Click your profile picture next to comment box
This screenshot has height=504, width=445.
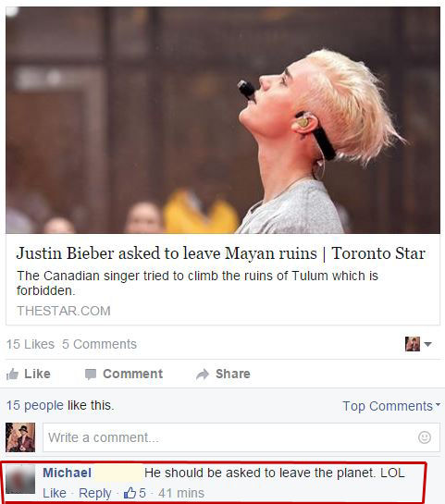pyautogui.click(x=20, y=437)
